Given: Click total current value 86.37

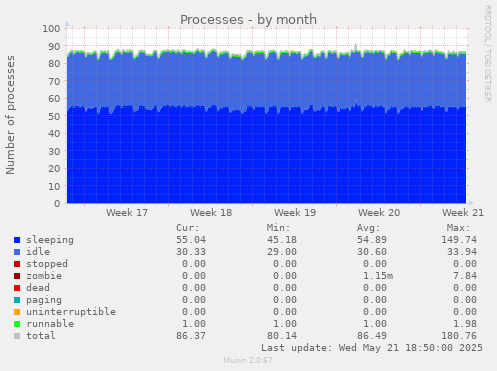Looking at the screenshot, I should 191,336.
